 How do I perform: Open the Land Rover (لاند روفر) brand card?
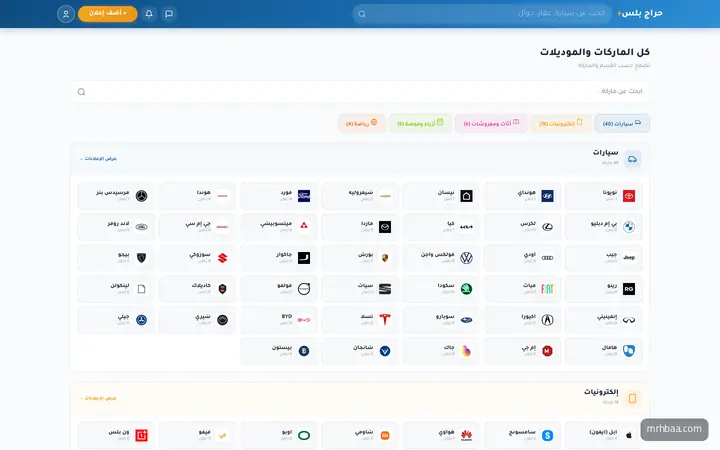click(x=116, y=227)
